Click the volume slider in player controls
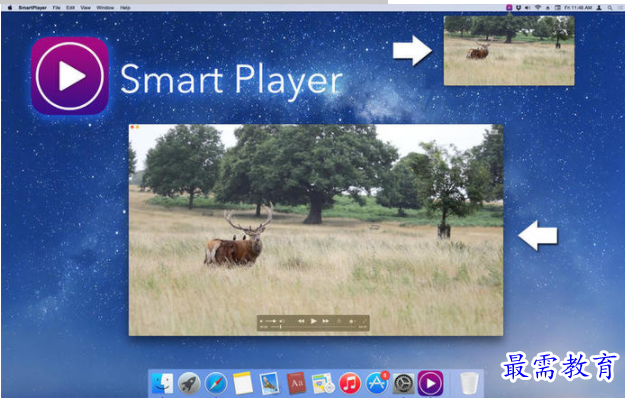Screen dimensions: 625x398 [x=271, y=321]
